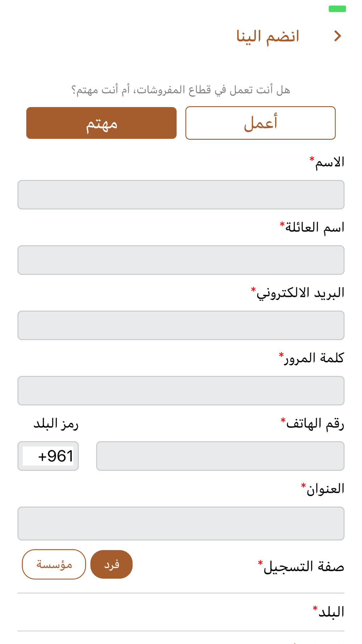Tap the البلد country label text
Screen dimensions: 362x644
(328, 611)
